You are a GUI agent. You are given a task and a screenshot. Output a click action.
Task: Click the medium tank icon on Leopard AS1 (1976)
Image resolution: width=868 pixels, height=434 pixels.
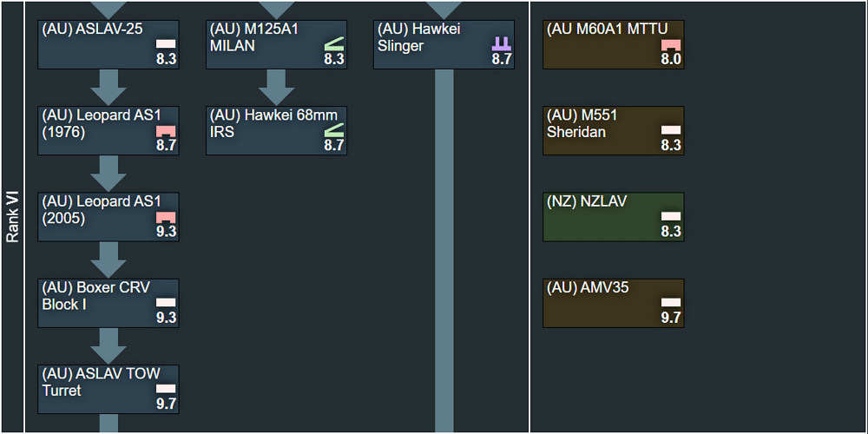pyautogui.click(x=166, y=131)
